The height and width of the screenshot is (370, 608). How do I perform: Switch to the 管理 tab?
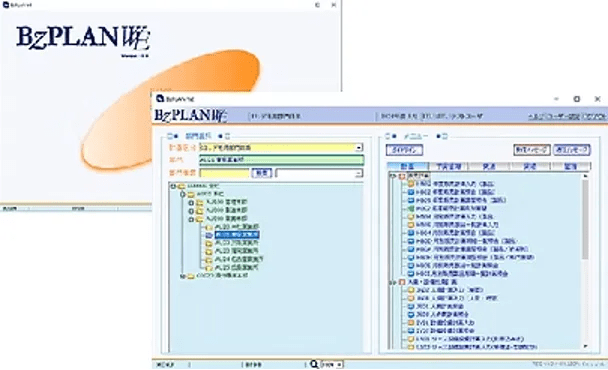pyautogui.click(x=570, y=166)
